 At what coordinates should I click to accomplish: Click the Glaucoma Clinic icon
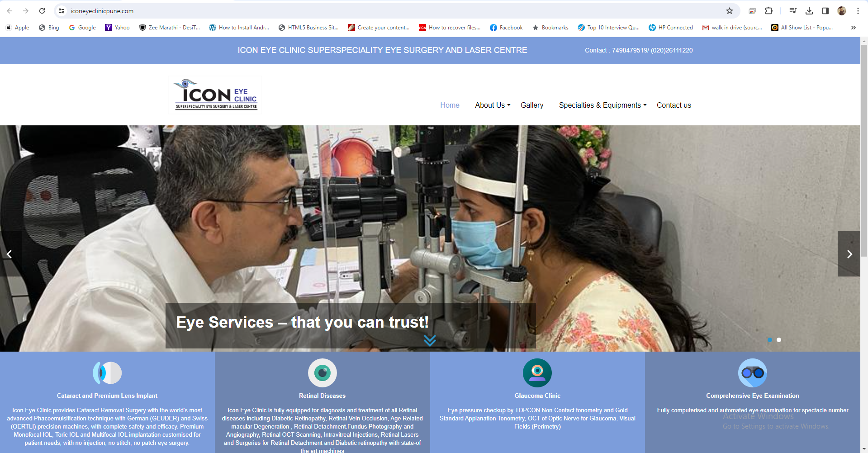537,373
